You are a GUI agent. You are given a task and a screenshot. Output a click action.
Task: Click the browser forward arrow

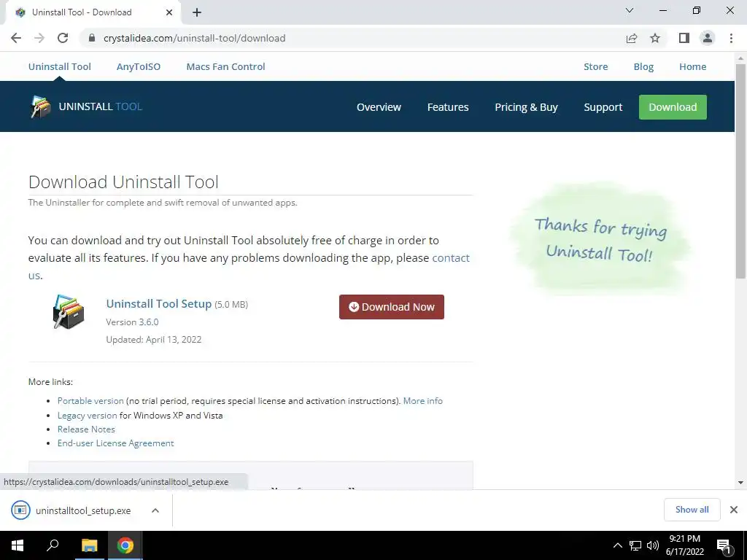click(x=39, y=38)
